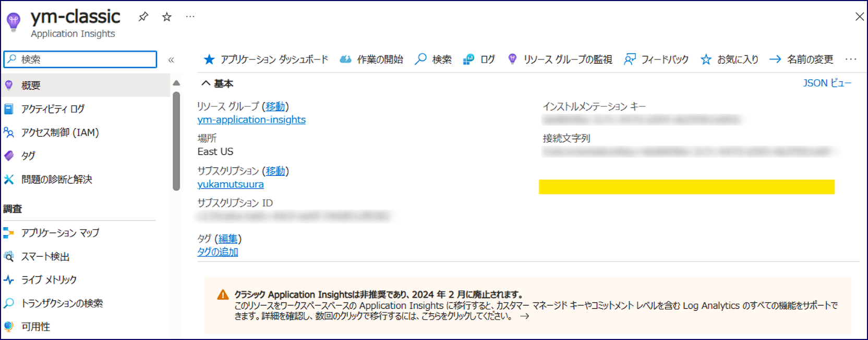The width and height of the screenshot is (868, 340).
Task: Open ym-application-insights resource group link
Action: tap(251, 119)
